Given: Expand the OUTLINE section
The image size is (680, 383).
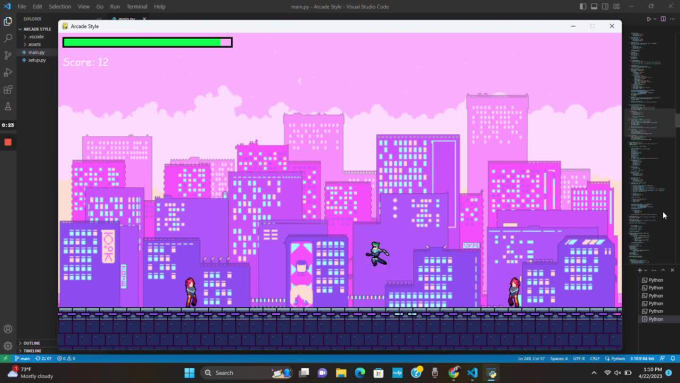Looking at the screenshot, I should click(x=31, y=343).
